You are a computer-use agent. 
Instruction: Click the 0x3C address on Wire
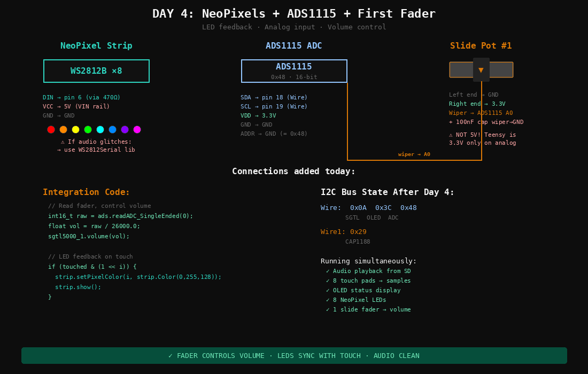click(x=383, y=208)
